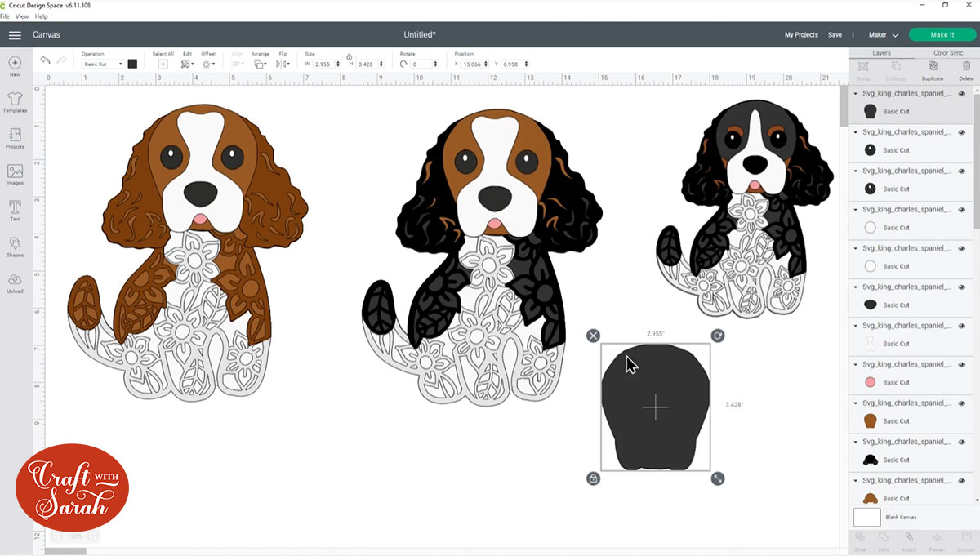Click the Duplicate icon in Layers panel
The image size is (980, 556).
tap(932, 69)
